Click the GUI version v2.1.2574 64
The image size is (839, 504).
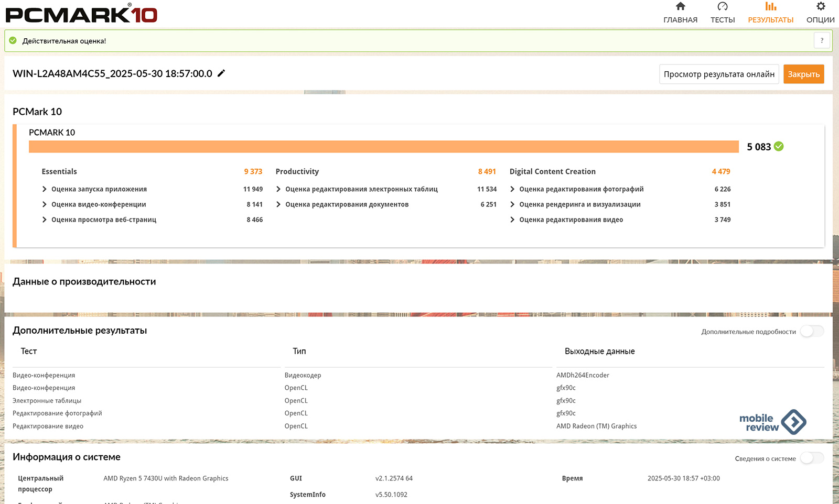pyautogui.click(x=394, y=478)
